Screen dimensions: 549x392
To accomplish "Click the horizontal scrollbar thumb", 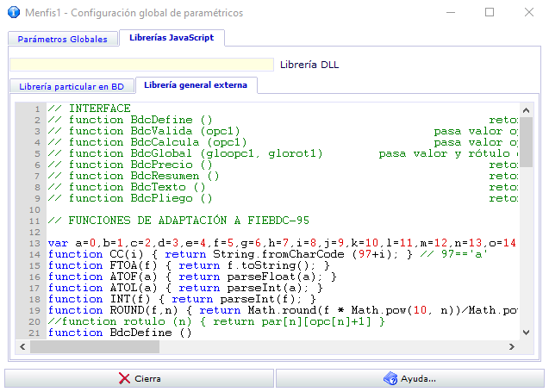I will (x=95, y=346).
